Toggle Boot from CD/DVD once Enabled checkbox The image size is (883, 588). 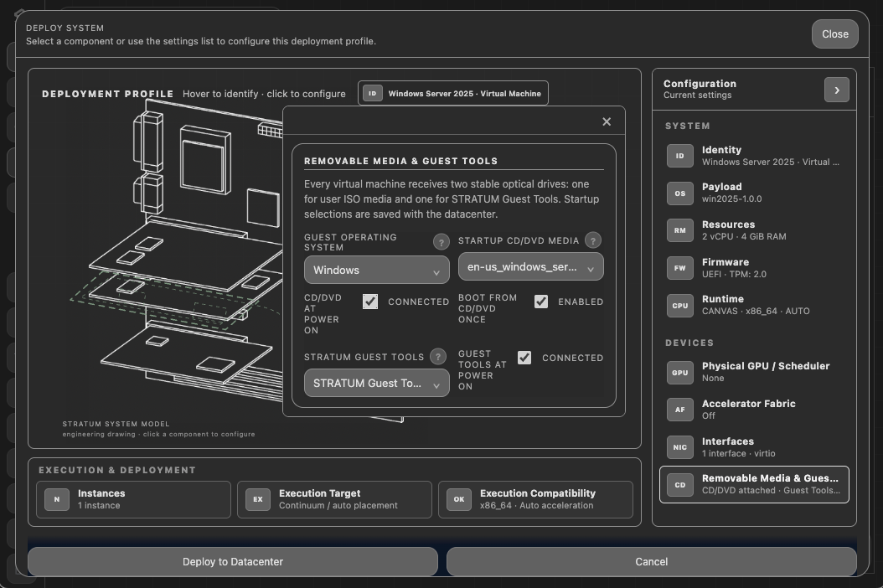[x=541, y=302]
